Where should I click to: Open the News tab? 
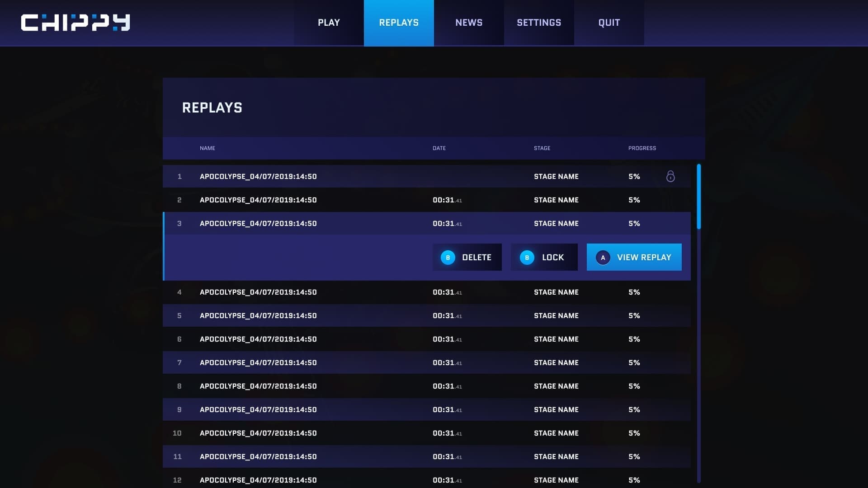pyautogui.click(x=469, y=23)
